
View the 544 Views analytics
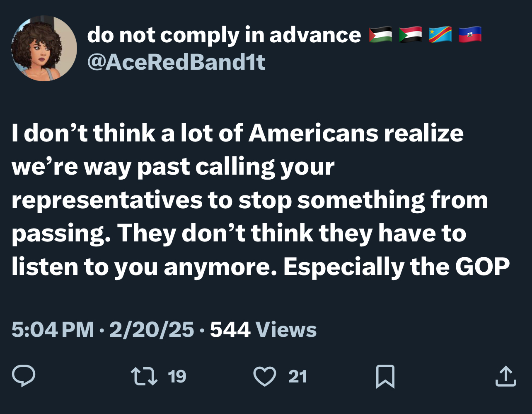tap(263, 330)
